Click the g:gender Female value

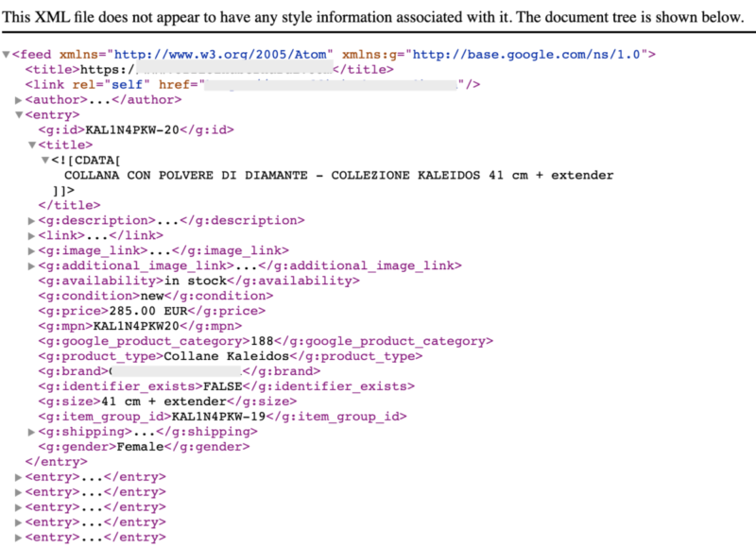pyautogui.click(x=140, y=447)
